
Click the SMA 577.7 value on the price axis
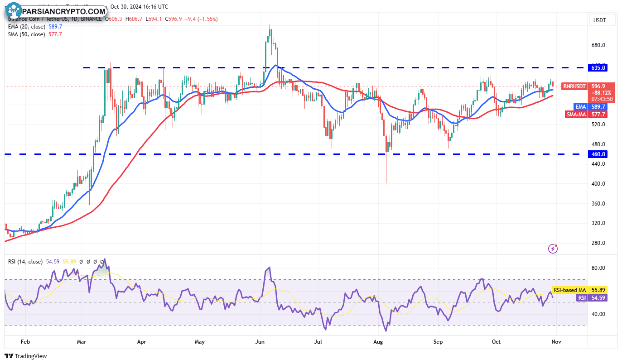click(x=598, y=115)
